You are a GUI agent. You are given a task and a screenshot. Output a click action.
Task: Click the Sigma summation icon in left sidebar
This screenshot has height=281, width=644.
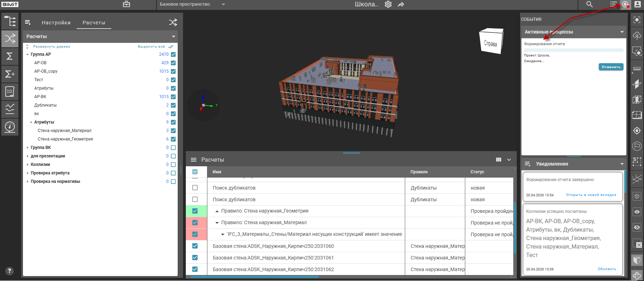click(10, 56)
